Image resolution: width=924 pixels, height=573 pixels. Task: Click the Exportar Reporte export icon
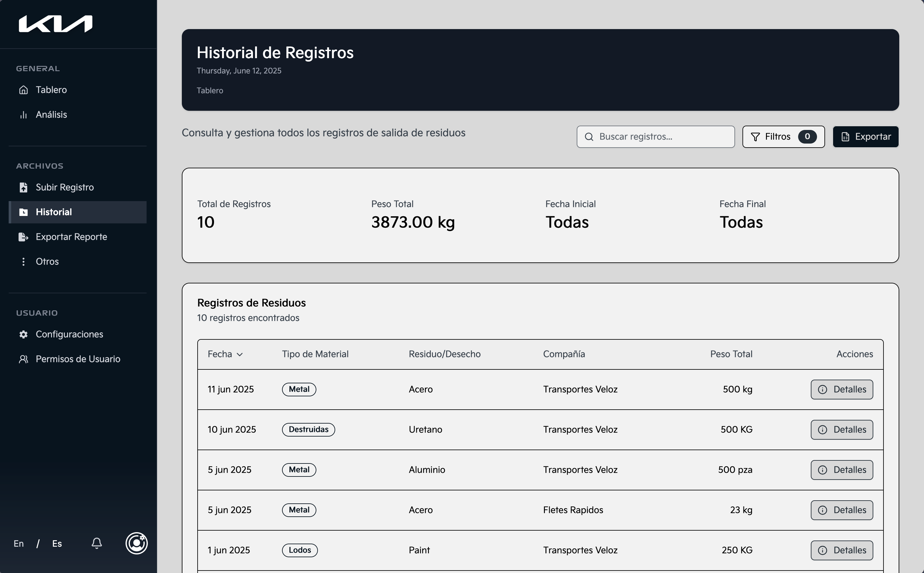[24, 237]
